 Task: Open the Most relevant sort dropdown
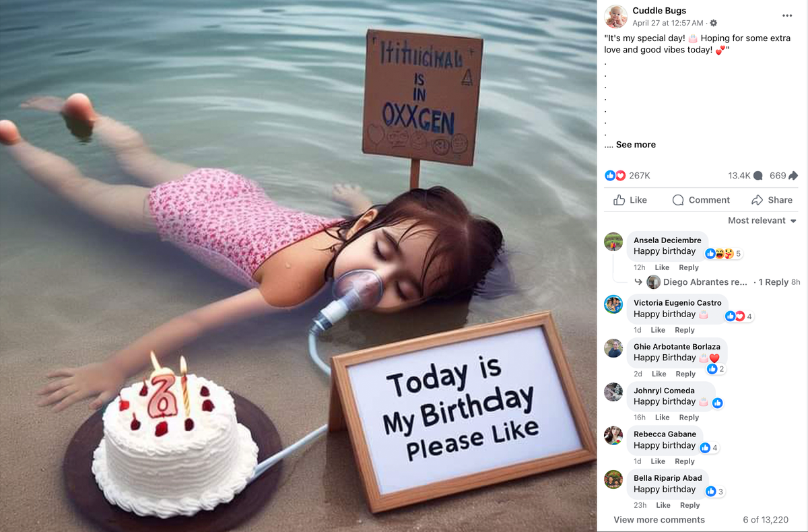[x=762, y=221]
